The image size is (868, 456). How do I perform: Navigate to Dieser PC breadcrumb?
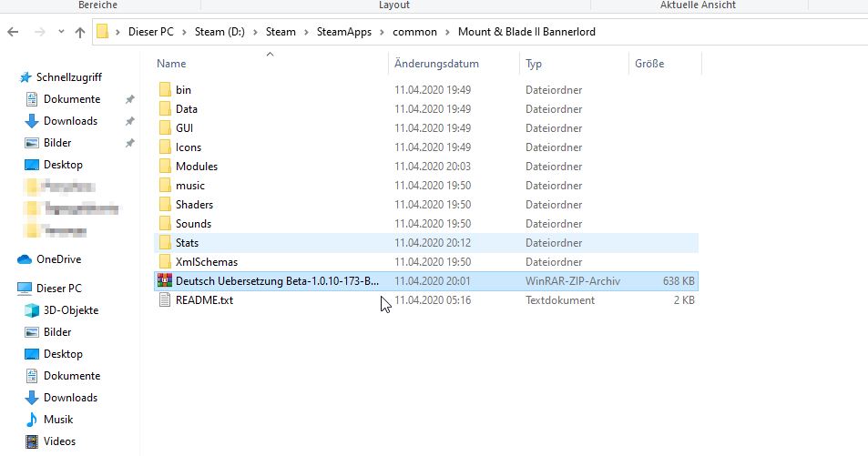pyautogui.click(x=151, y=32)
